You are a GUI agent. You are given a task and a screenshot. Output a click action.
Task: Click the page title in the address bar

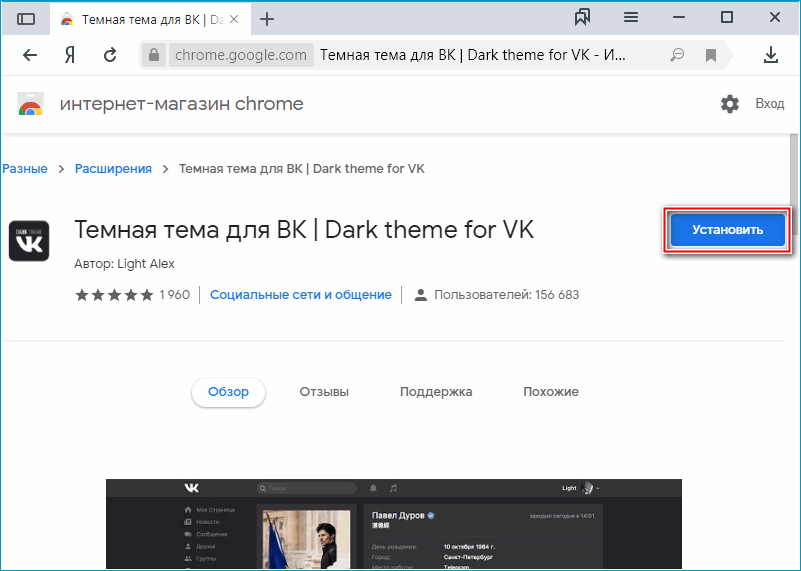point(473,55)
